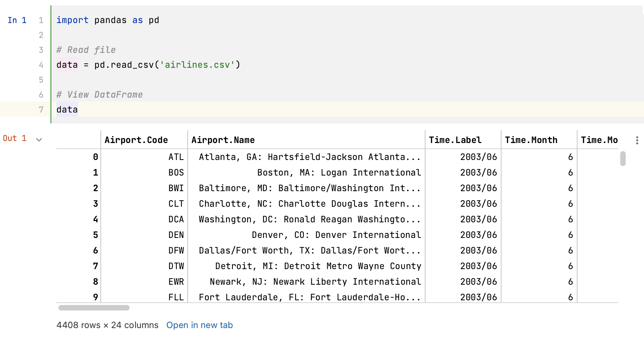
Task: Place cursor on line 7 containing data
Action: click(67, 109)
